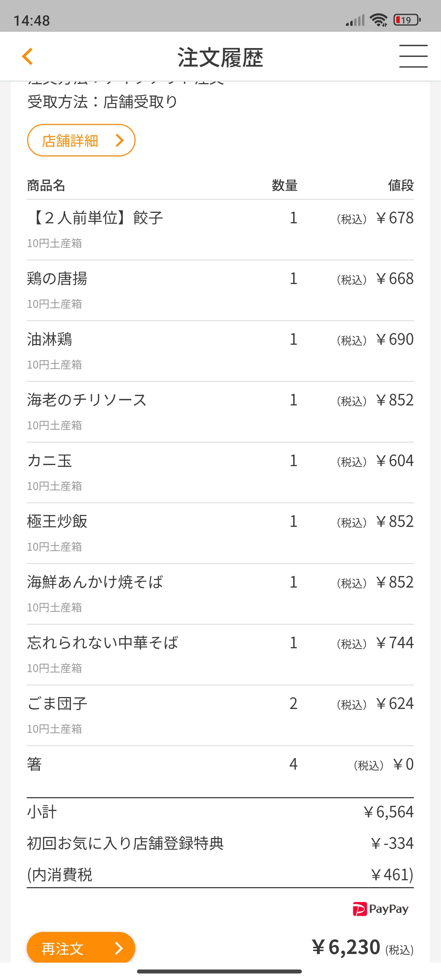The image size is (441, 980).
Task: Open 店舗詳細 store details
Action: (x=81, y=140)
